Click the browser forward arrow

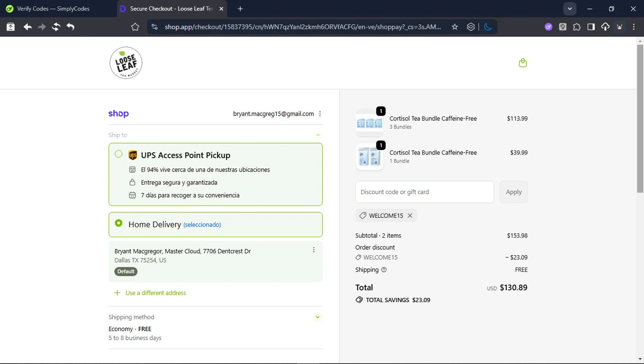42,27
